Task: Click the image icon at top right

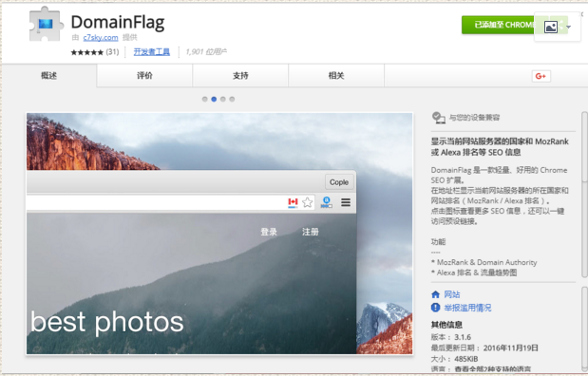Action: 551,27
